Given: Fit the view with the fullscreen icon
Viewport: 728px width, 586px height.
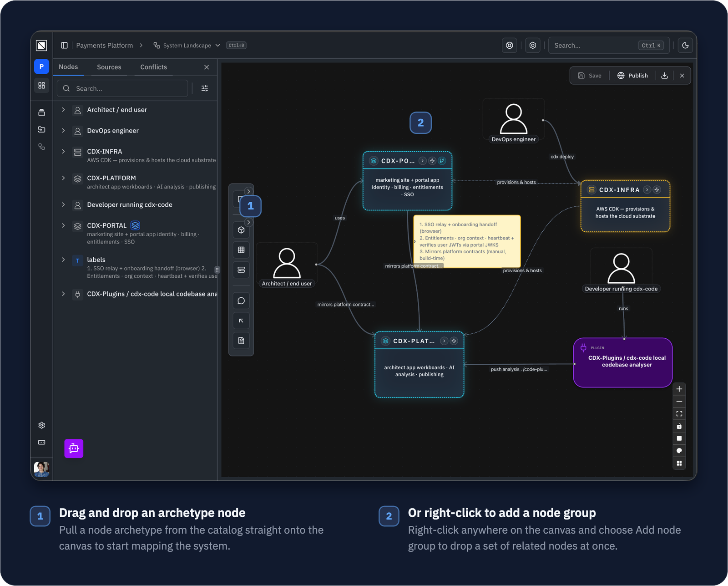Looking at the screenshot, I should [x=679, y=413].
